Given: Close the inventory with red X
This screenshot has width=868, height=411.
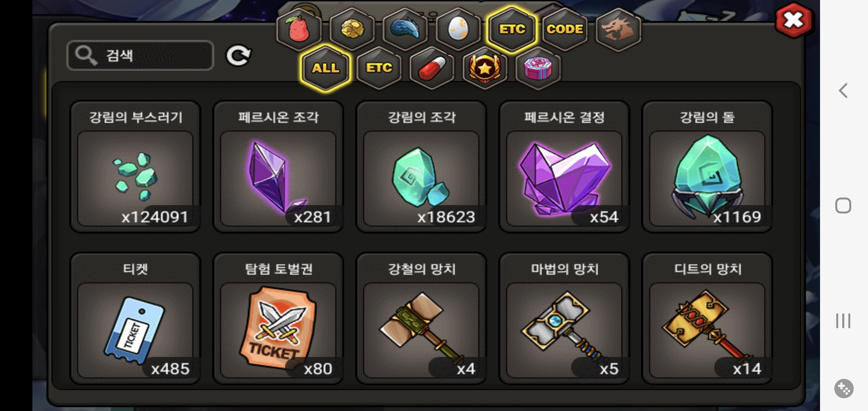Looking at the screenshot, I should tap(793, 20).
